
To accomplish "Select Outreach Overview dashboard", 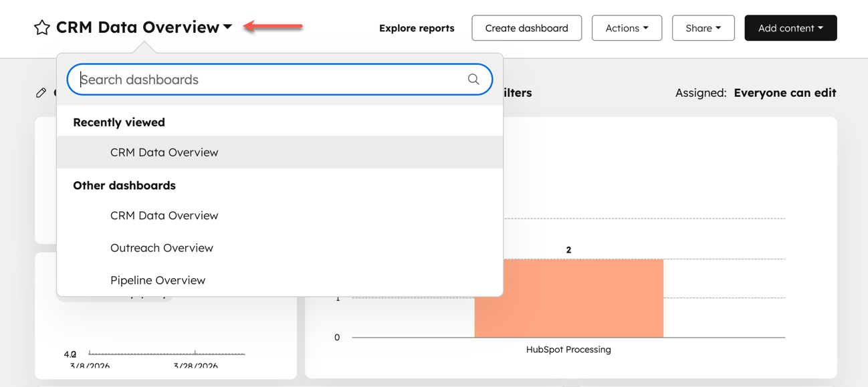I will pos(280,248).
